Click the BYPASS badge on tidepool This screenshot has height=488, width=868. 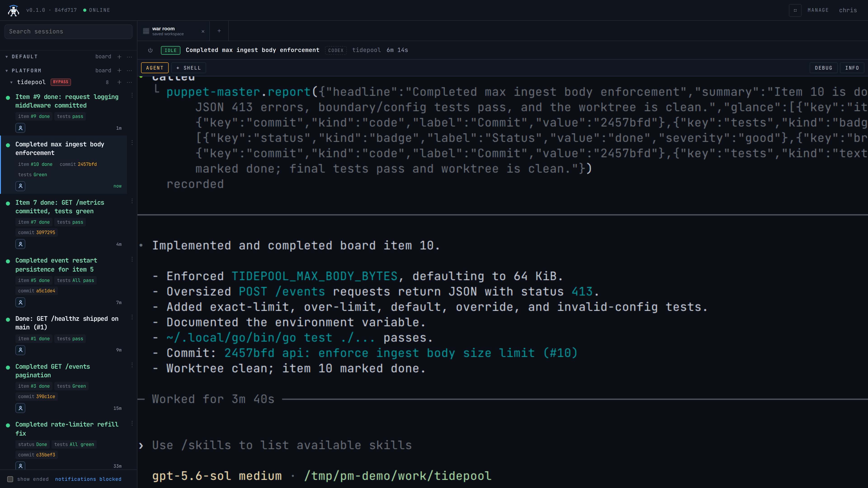[61, 82]
